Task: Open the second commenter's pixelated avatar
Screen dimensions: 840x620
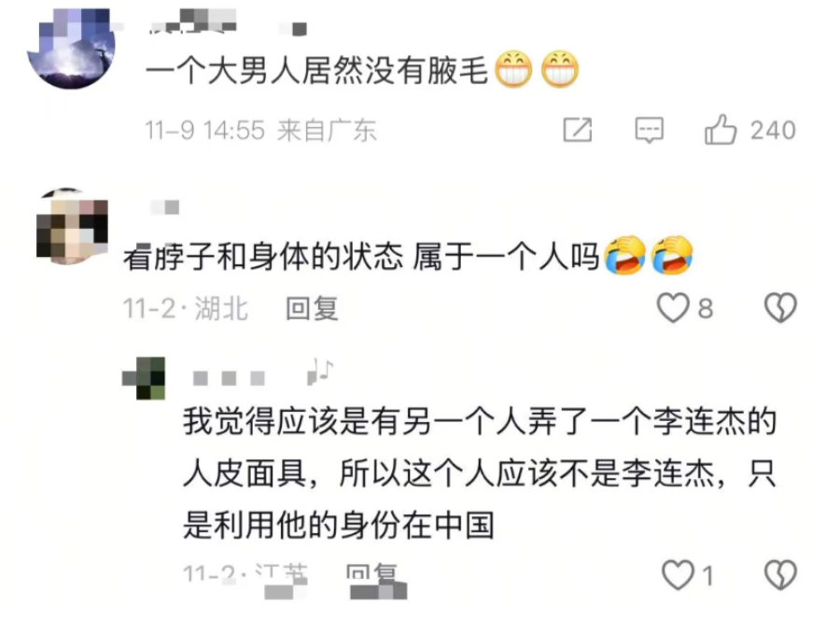Action: click(x=72, y=226)
